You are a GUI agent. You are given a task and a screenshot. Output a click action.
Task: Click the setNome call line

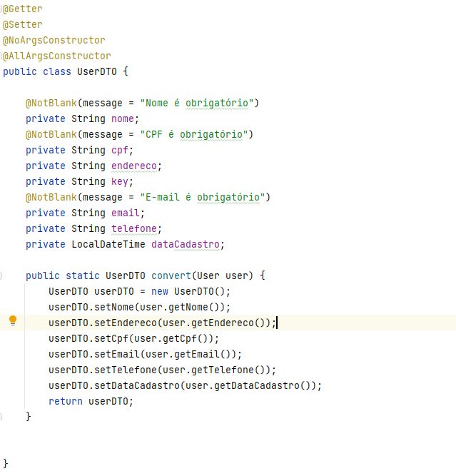(x=140, y=307)
